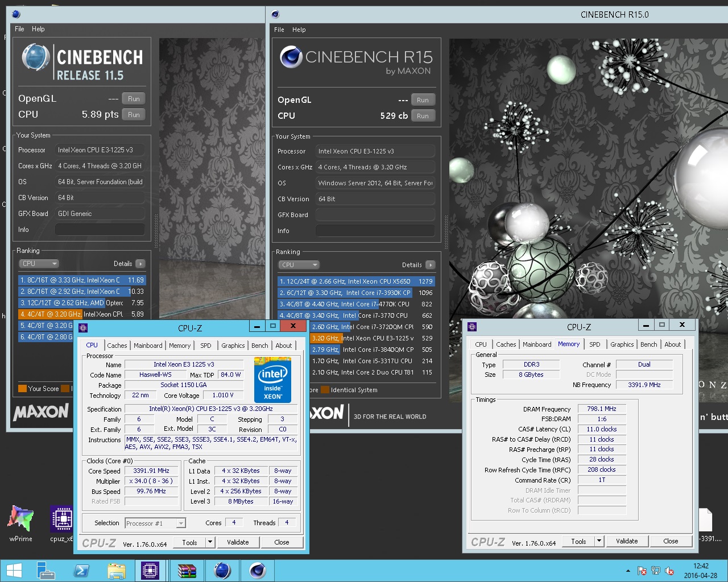Open Server Manager from the taskbar

click(45, 570)
